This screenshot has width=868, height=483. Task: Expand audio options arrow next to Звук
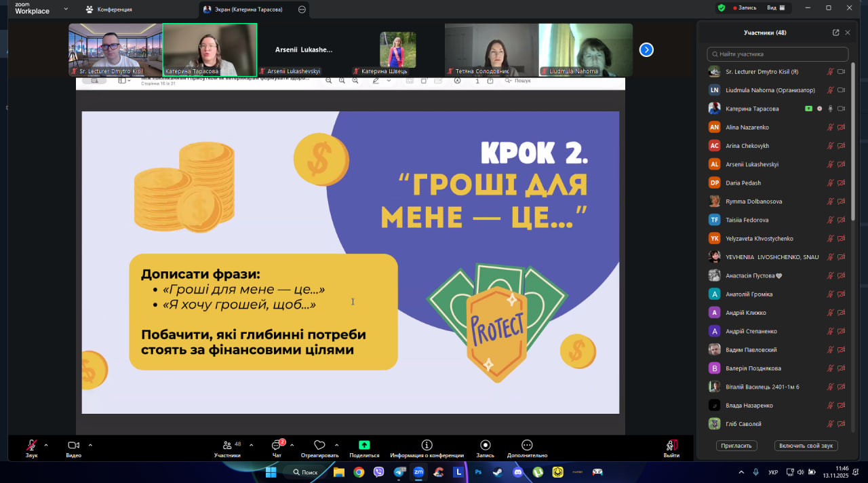point(46,445)
